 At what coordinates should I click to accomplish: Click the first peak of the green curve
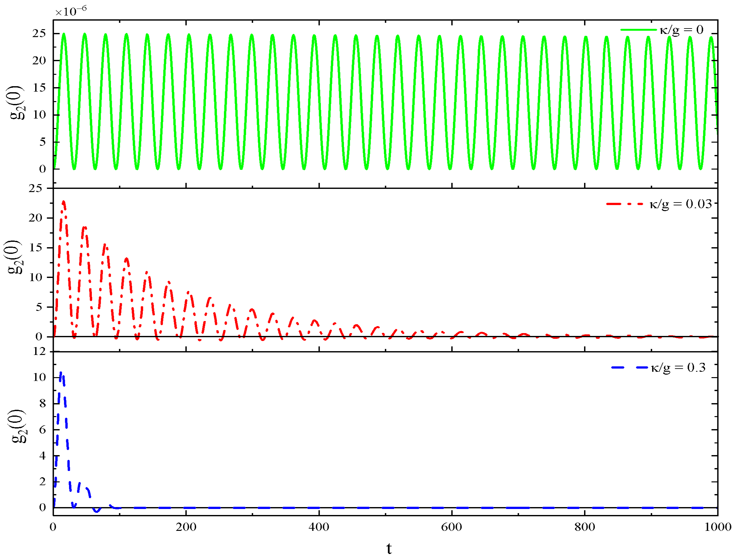(63, 34)
